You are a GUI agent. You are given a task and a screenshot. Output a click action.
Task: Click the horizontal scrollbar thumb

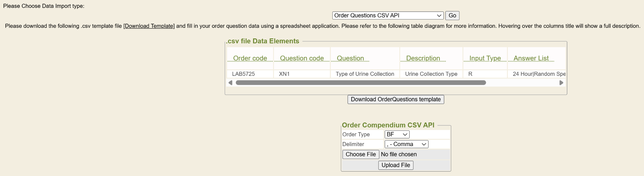point(361,83)
